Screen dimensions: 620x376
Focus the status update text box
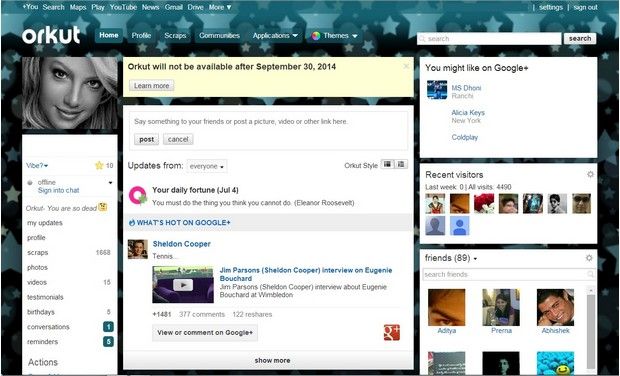click(x=269, y=121)
